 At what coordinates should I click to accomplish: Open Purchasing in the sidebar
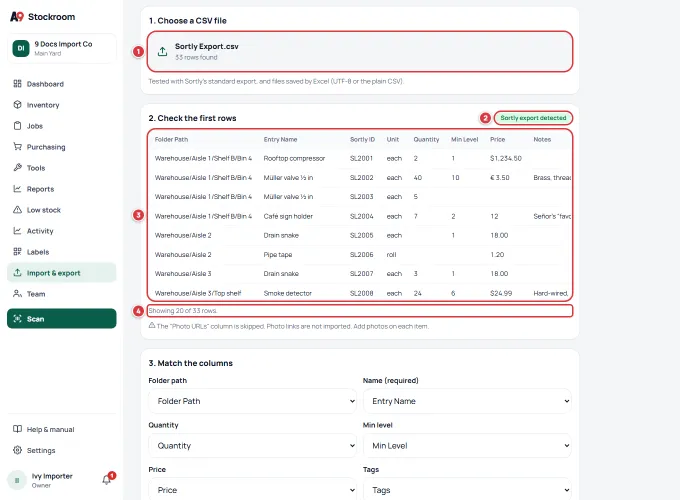(x=62, y=147)
